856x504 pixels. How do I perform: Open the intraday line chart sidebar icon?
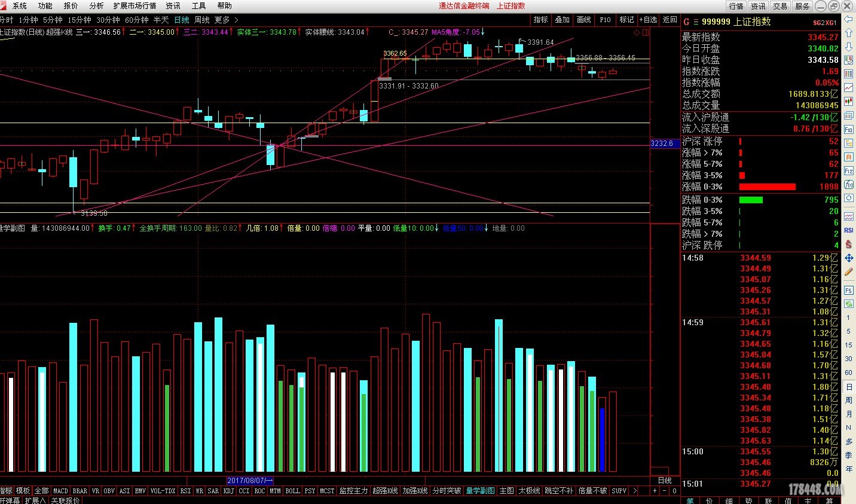point(849,88)
